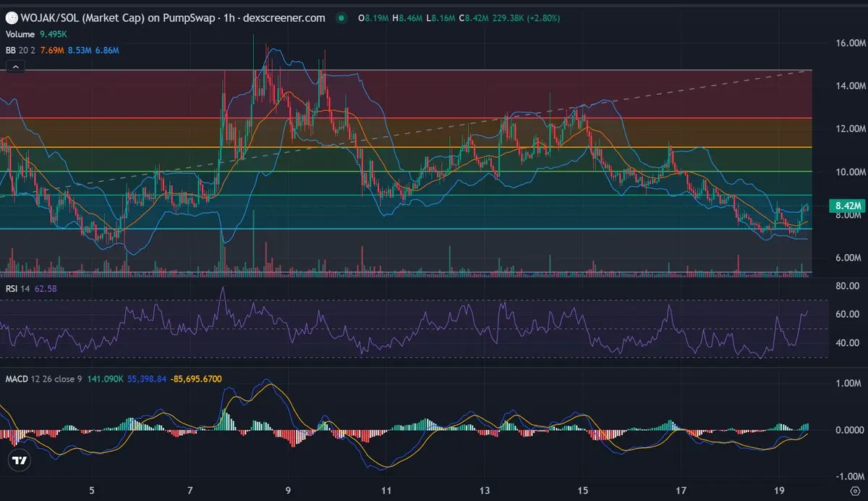Click the RSI 80.00 axis label
Viewport: 868px width, 501px height.
click(x=848, y=286)
